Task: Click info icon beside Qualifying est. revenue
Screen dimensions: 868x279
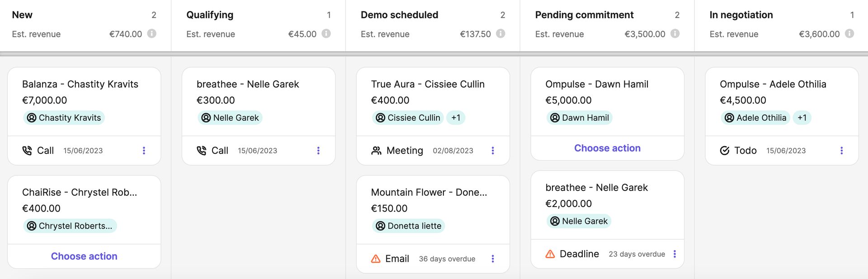Action: (x=326, y=33)
